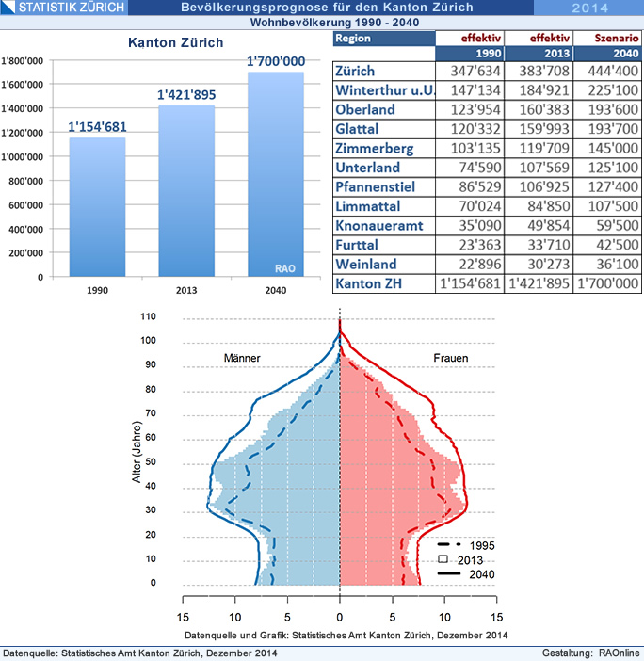Click the Kanton Zürich chart title

(x=176, y=42)
